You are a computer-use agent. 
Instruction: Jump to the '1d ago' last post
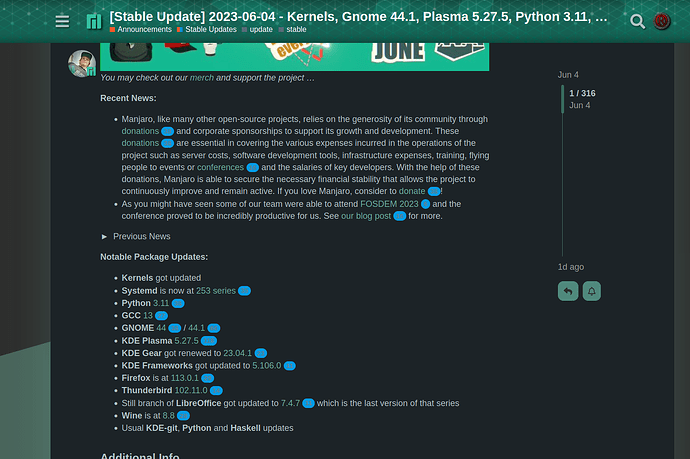tap(570, 267)
